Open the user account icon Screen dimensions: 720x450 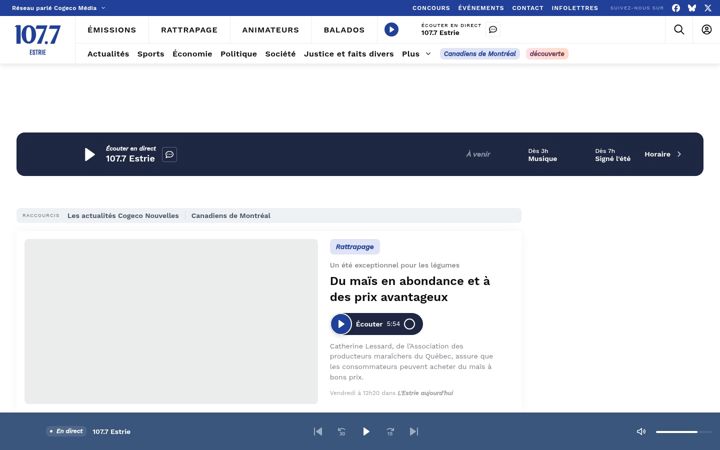tap(706, 30)
